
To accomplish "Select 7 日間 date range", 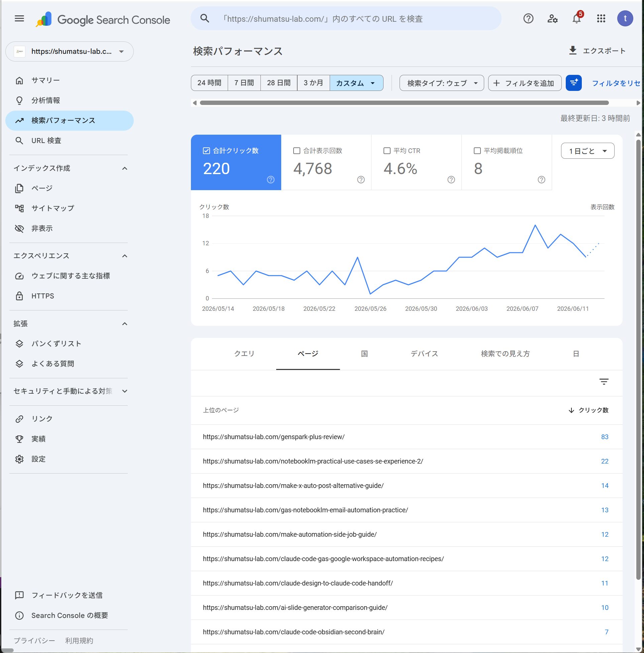I will (244, 83).
